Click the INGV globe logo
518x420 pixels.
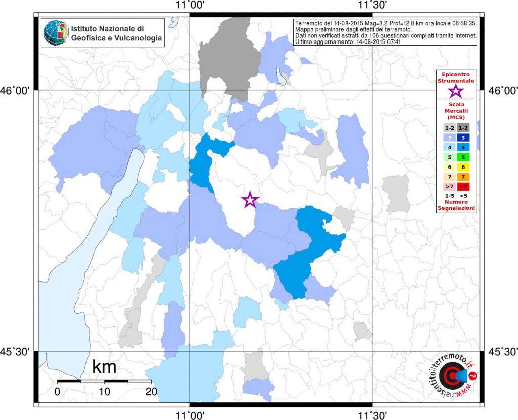56,32
